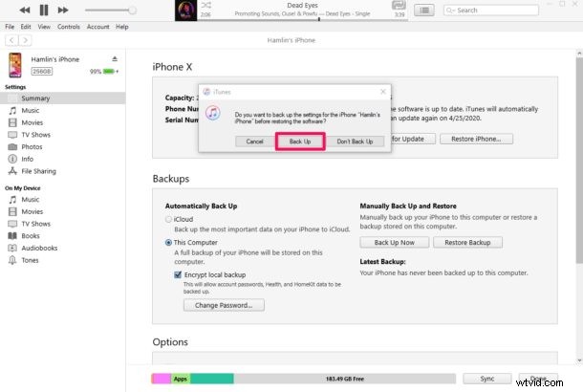Click the Apps storage segment

[181, 379]
